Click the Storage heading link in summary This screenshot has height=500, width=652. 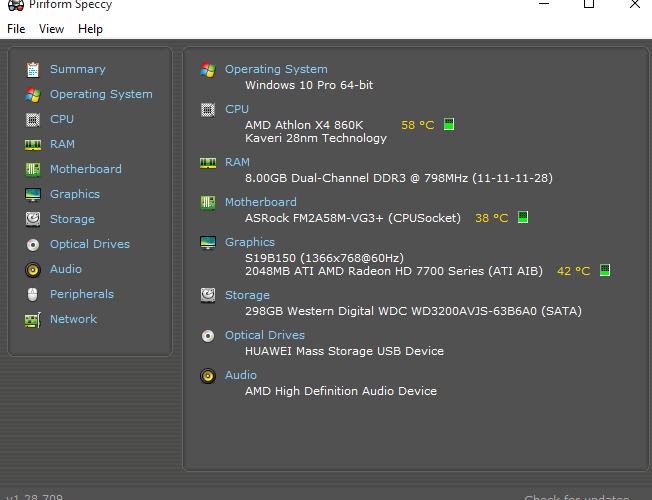(x=247, y=295)
